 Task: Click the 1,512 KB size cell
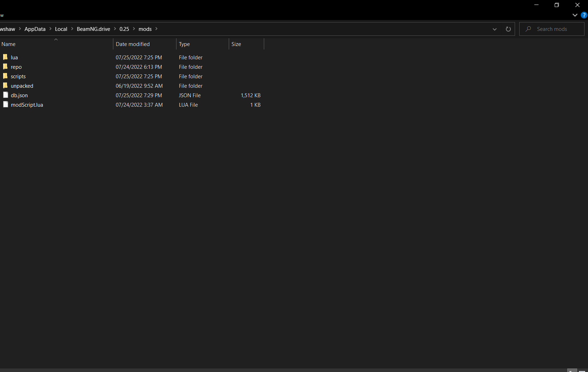[x=251, y=95]
